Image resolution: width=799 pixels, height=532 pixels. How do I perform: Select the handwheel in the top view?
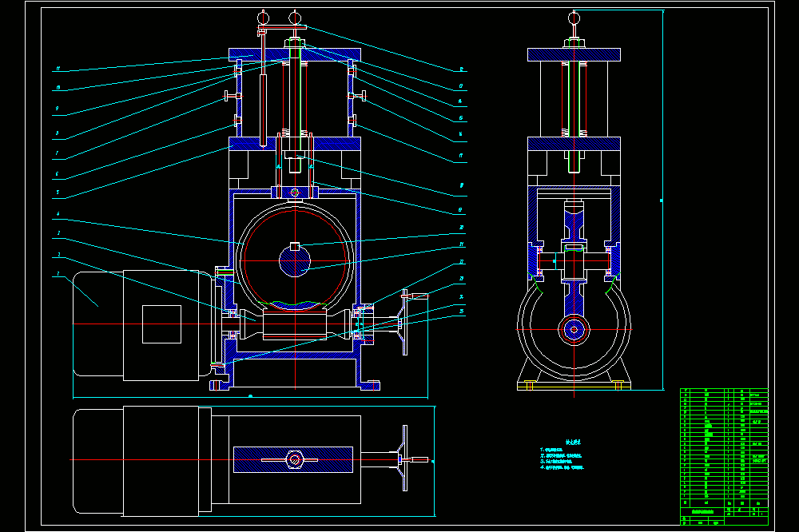[405, 459]
